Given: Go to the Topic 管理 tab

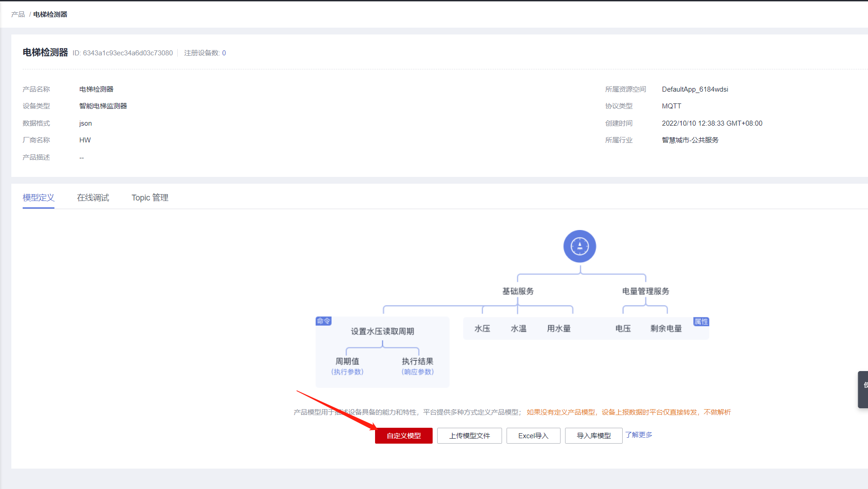Looking at the screenshot, I should click(150, 198).
